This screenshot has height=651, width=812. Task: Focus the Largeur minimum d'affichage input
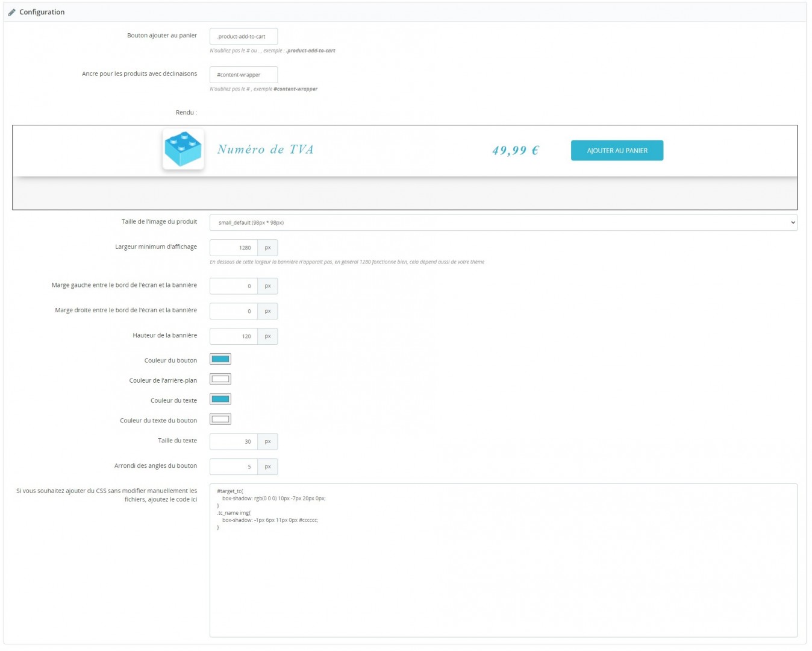tap(234, 248)
